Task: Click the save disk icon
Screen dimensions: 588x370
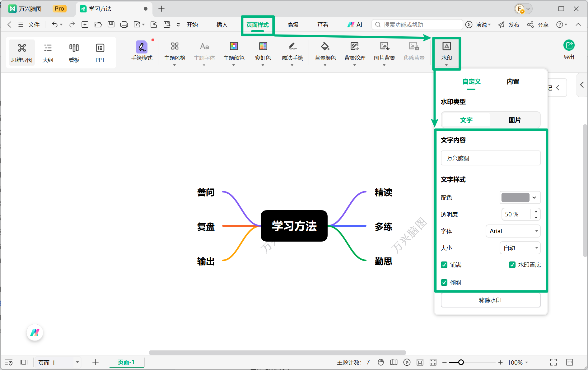Action: tap(111, 25)
